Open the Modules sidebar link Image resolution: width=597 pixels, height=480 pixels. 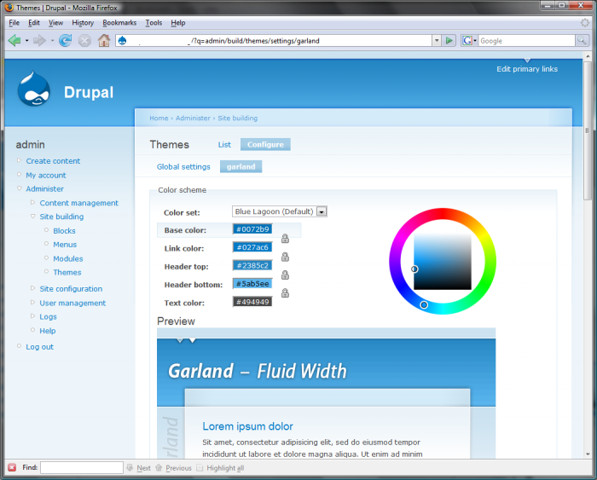point(68,259)
